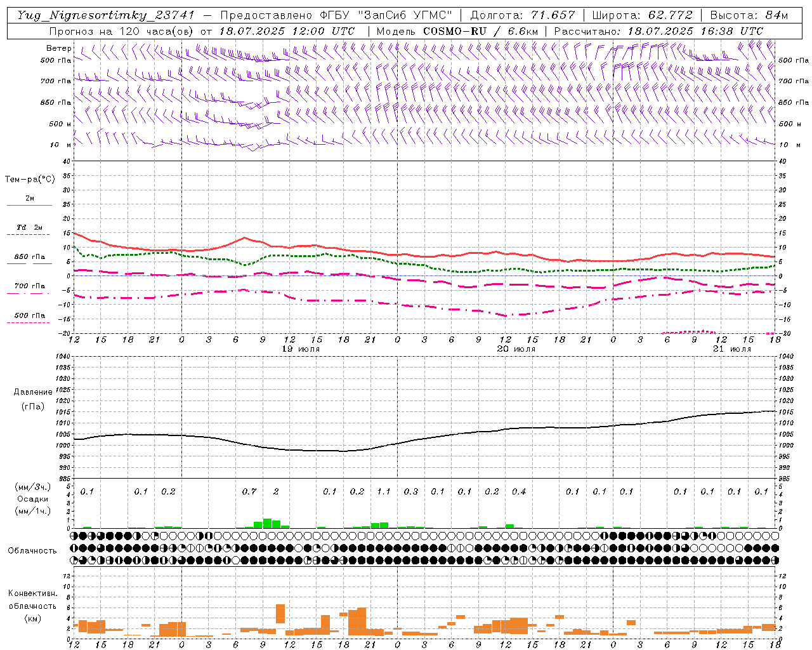Click the green dashed sample under "Td 2м"

coord(29,235)
